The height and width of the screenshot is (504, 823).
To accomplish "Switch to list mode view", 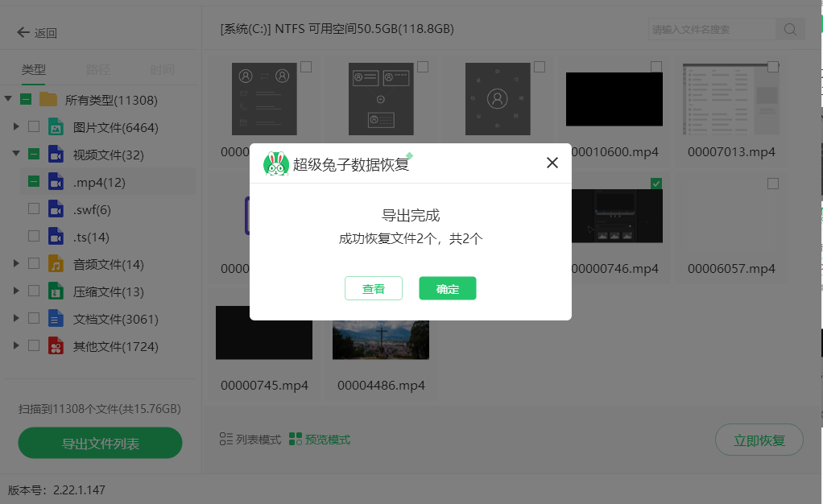I will coord(250,440).
